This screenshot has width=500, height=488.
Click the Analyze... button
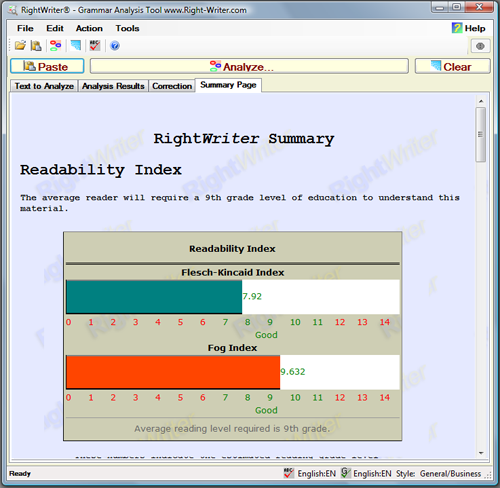(x=249, y=66)
